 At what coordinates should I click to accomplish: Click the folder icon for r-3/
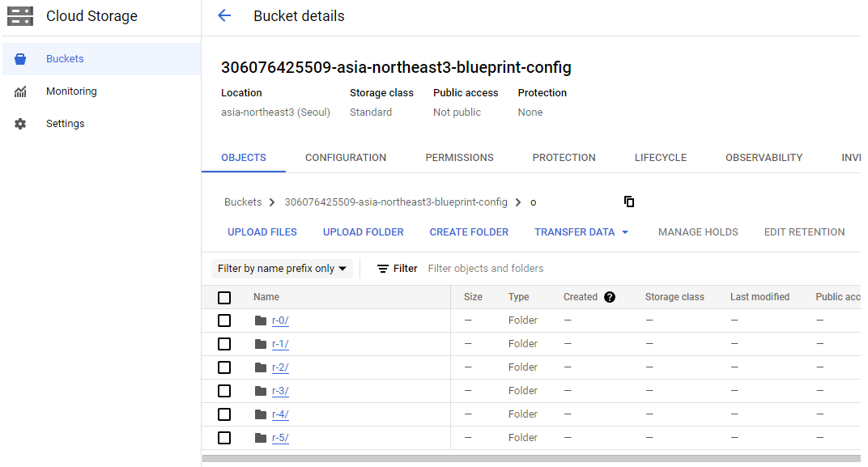click(261, 391)
